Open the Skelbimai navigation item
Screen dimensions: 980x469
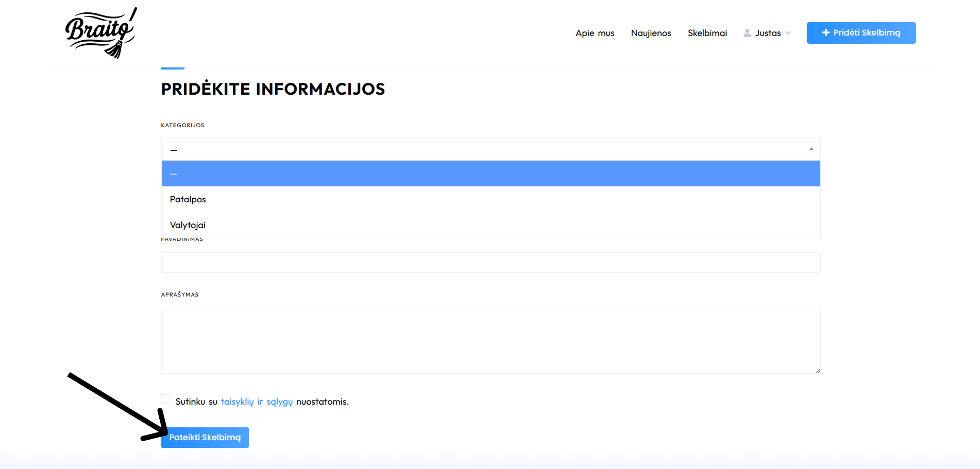[707, 33]
